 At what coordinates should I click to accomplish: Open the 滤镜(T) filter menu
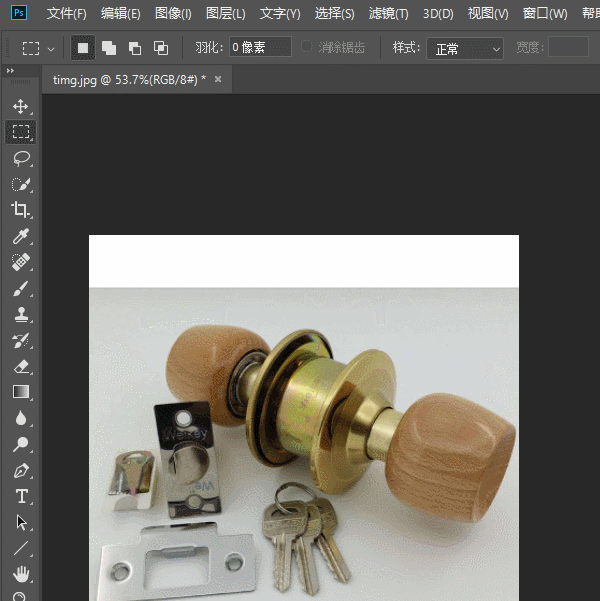[x=388, y=14]
